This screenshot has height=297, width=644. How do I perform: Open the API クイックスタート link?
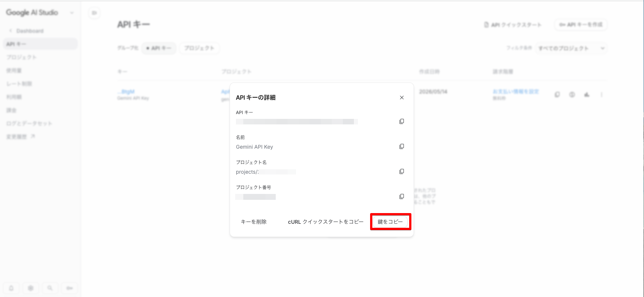pyautogui.click(x=513, y=25)
